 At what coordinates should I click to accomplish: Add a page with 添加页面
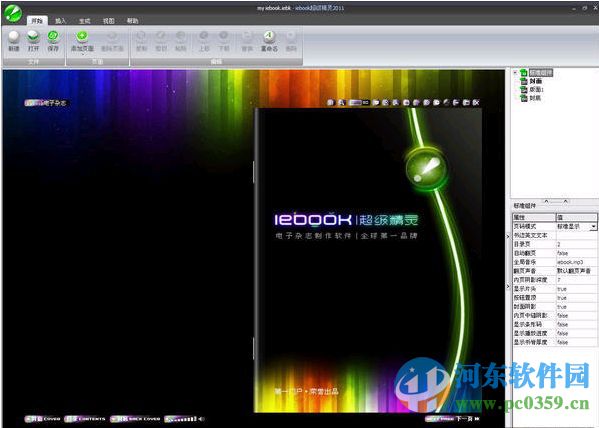click(x=82, y=40)
